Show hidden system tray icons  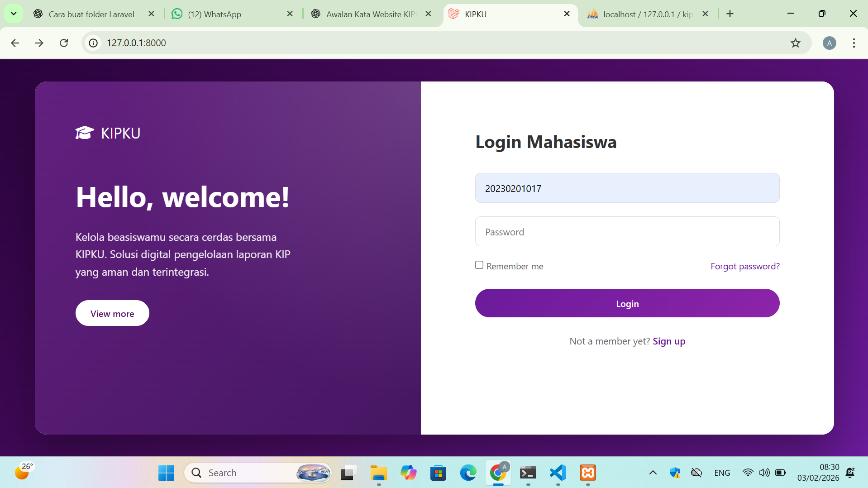(x=653, y=473)
